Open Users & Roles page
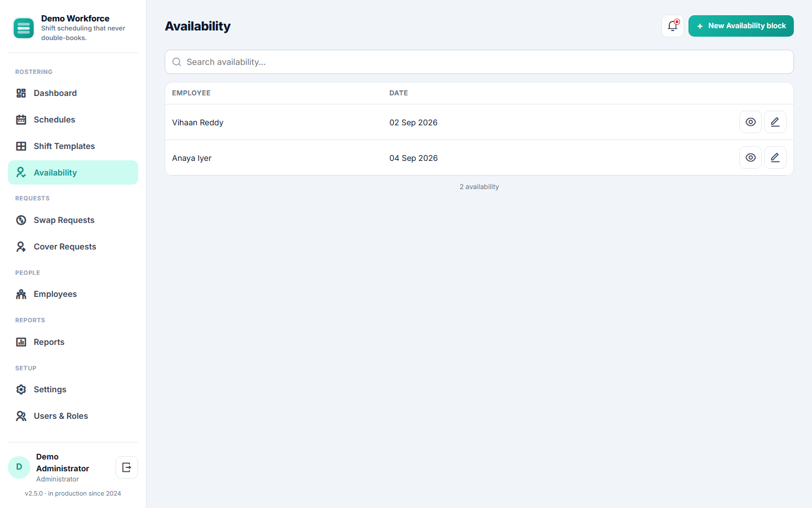This screenshot has height=508, width=812. pyautogui.click(x=73, y=416)
